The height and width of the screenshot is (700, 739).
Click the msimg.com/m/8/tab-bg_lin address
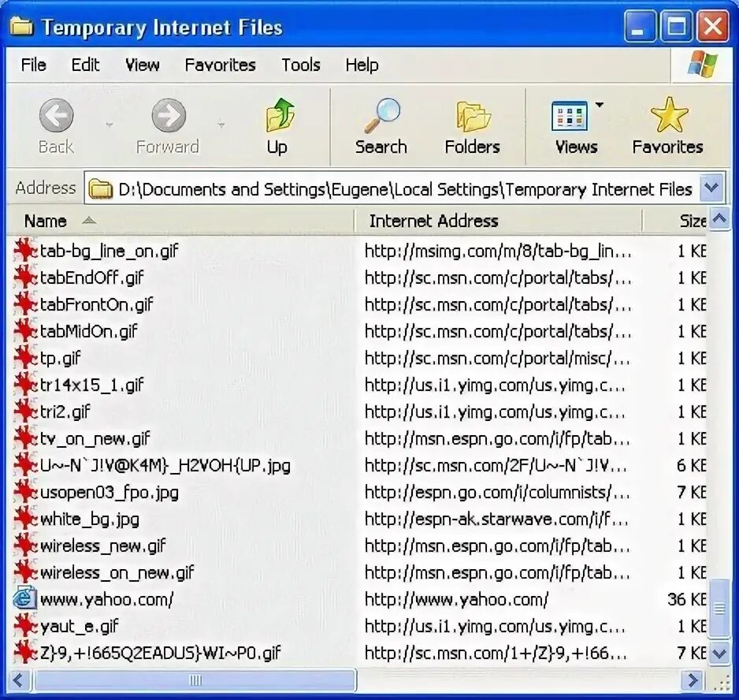[x=498, y=251]
